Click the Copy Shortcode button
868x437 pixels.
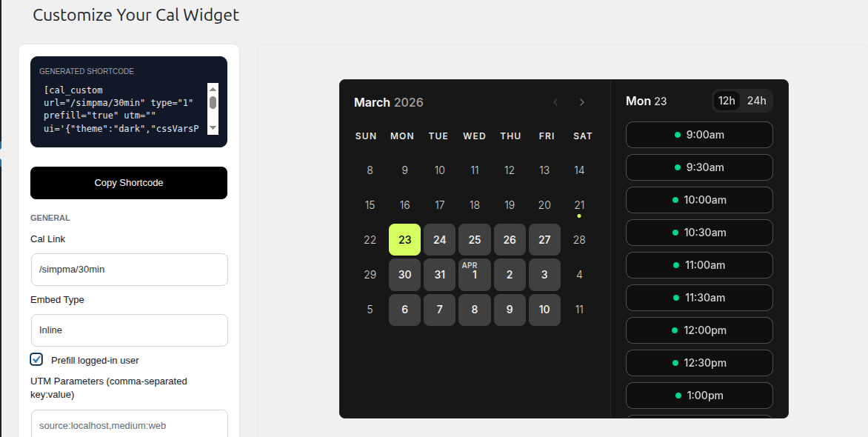129,183
